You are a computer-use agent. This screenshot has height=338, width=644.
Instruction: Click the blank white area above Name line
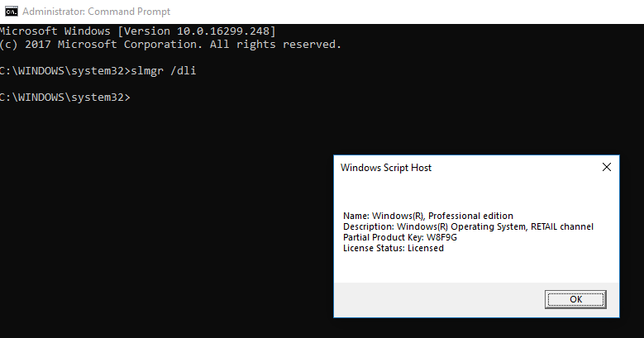pos(476,193)
